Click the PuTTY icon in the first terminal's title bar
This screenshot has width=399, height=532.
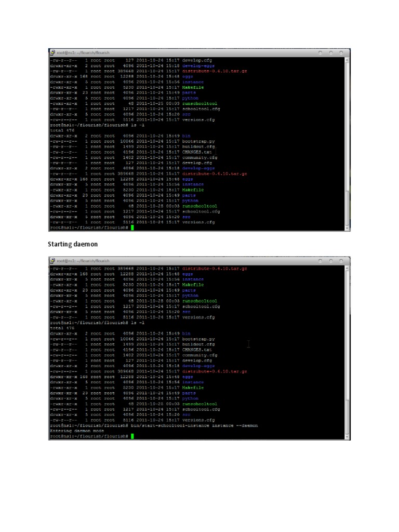pyautogui.click(x=52, y=52)
